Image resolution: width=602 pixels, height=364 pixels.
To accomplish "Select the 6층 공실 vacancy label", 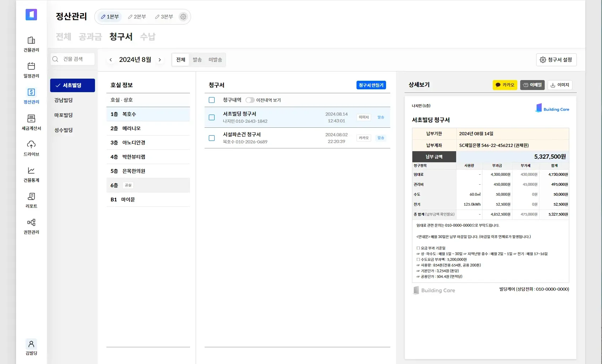I will coord(128,185).
